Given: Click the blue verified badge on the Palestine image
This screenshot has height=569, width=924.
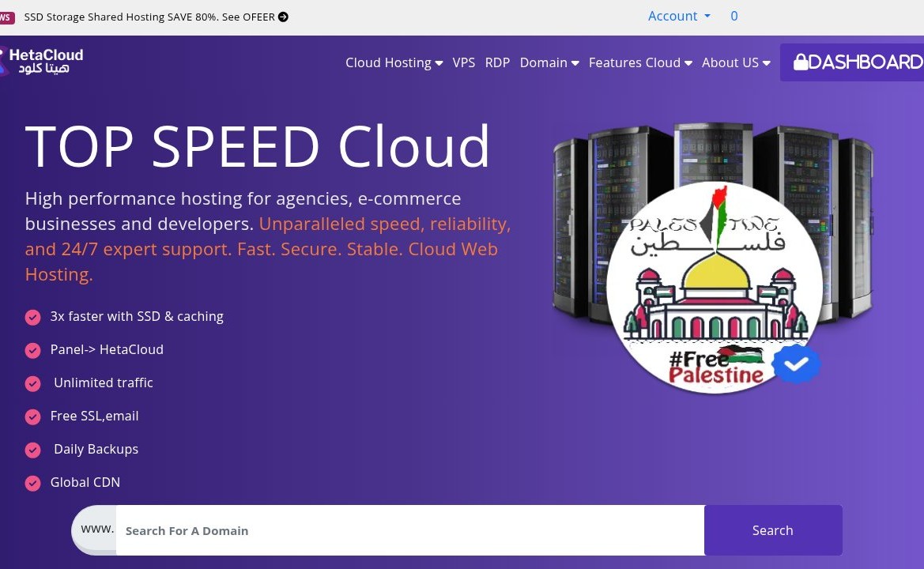Looking at the screenshot, I should point(795,364).
